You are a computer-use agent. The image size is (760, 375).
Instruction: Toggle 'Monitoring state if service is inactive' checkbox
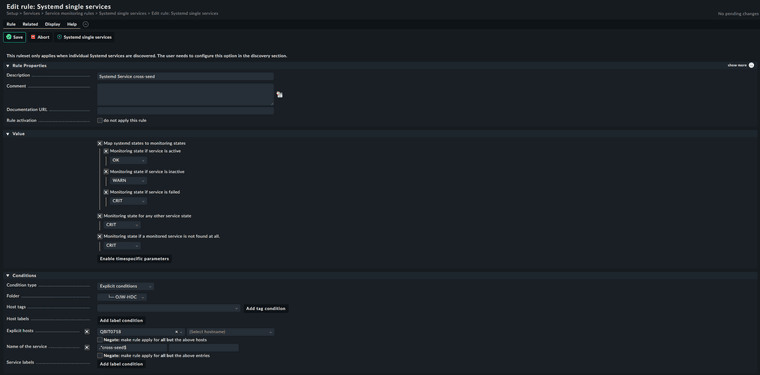coord(106,172)
